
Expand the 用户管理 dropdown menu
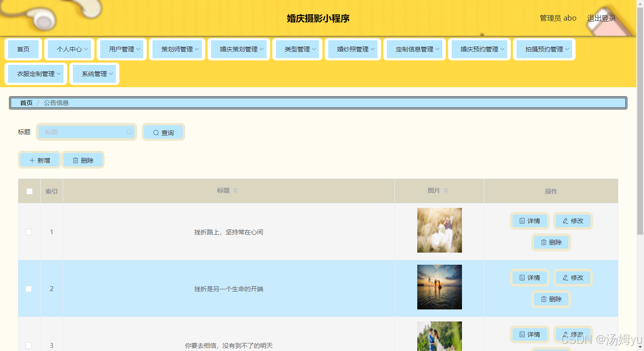[122, 49]
